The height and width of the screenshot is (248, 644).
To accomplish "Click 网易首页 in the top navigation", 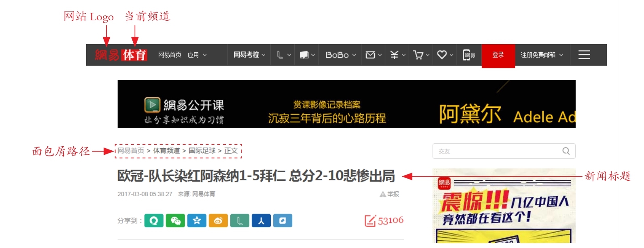I will click(x=170, y=55).
